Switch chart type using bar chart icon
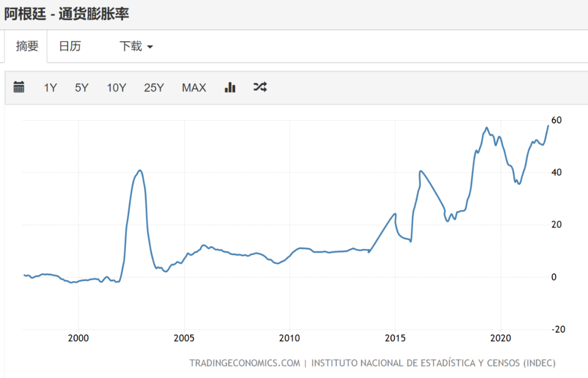The width and height of the screenshot is (588, 378). tap(230, 87)
